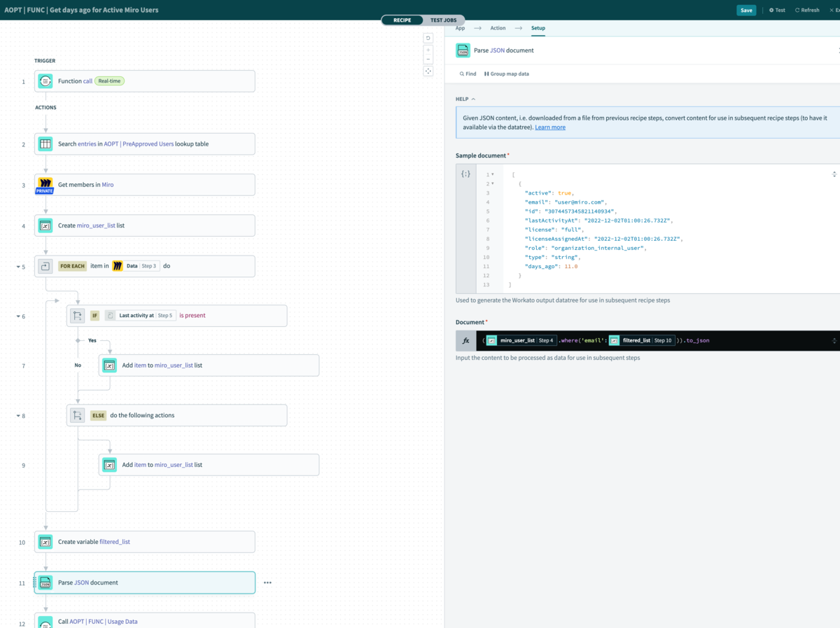
Task: Click the Sample document editor resize handle
Action: coord(834,174)
